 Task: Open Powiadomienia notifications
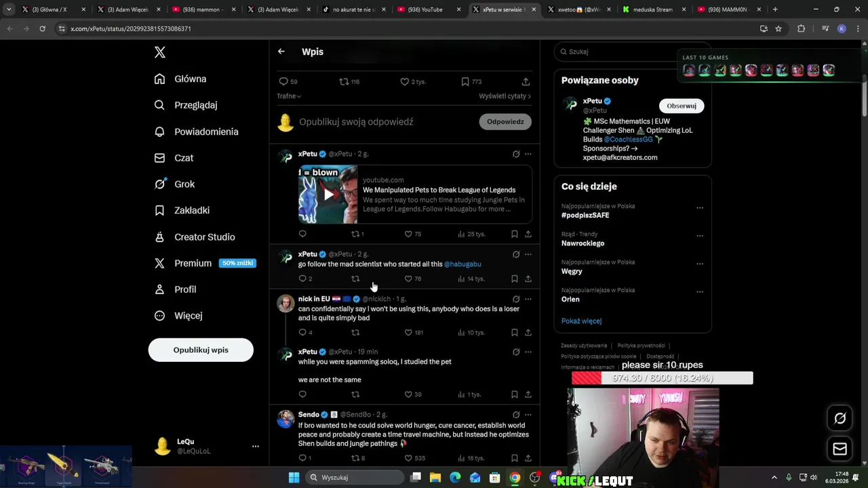pos(196,131)
